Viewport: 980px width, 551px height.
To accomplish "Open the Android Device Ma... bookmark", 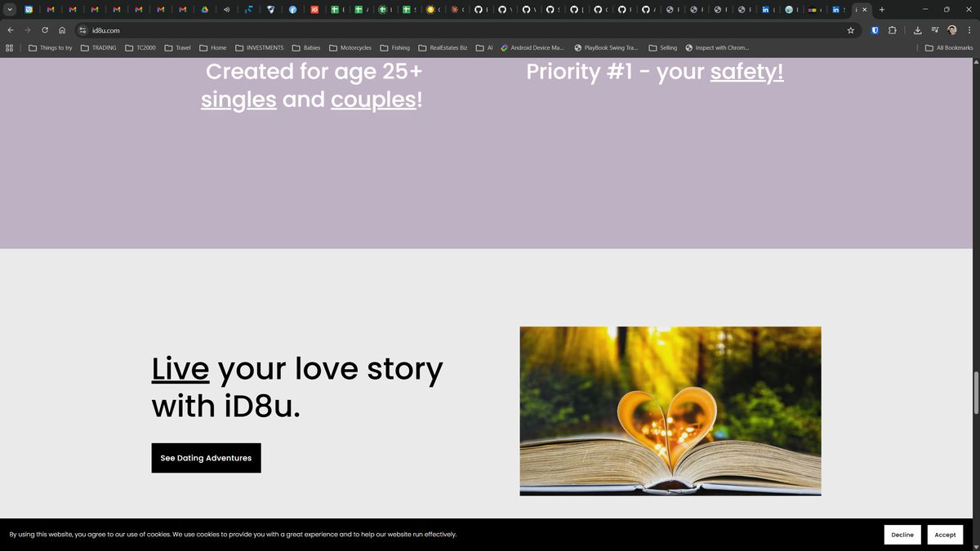I will pyautogui.click(x=532, y=48).
